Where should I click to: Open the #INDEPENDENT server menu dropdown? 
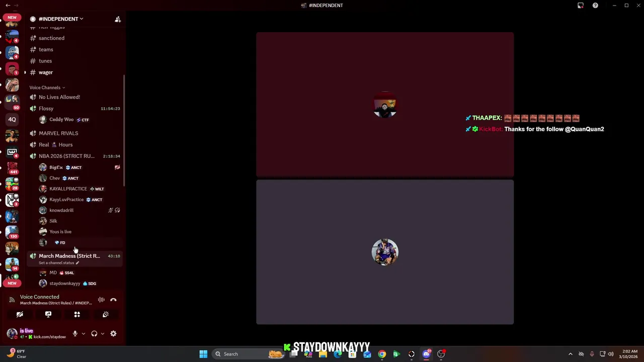[61, 19]
